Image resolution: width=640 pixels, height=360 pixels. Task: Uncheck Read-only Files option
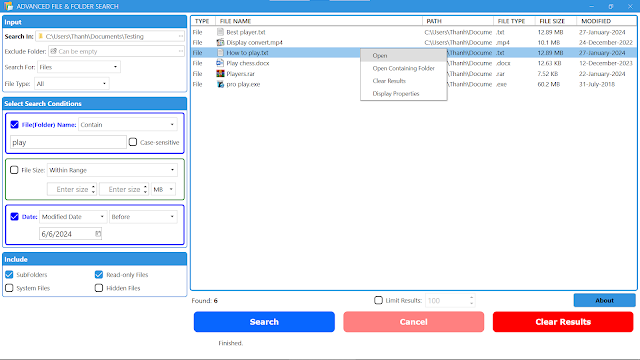point(99,275)
